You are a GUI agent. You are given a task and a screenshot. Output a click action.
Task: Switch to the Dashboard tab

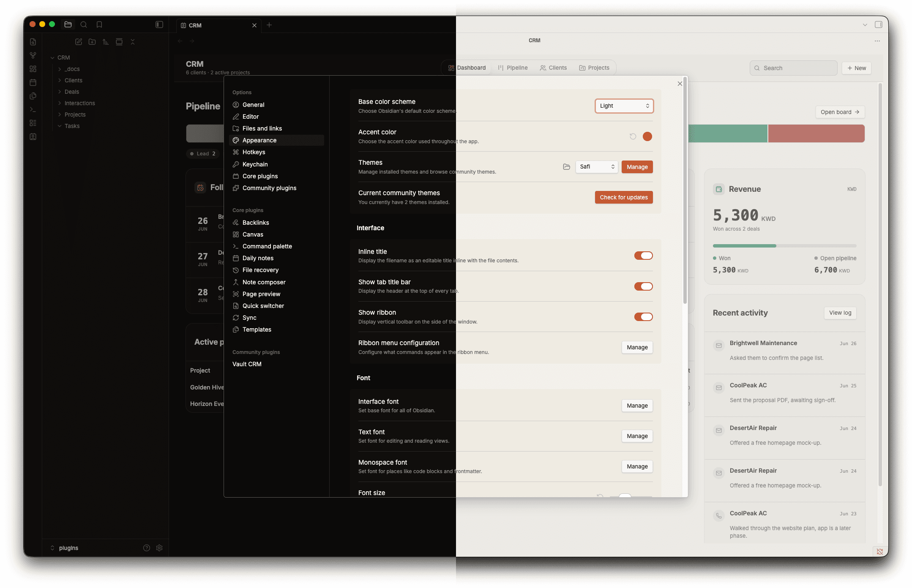[x=467, y=68]
